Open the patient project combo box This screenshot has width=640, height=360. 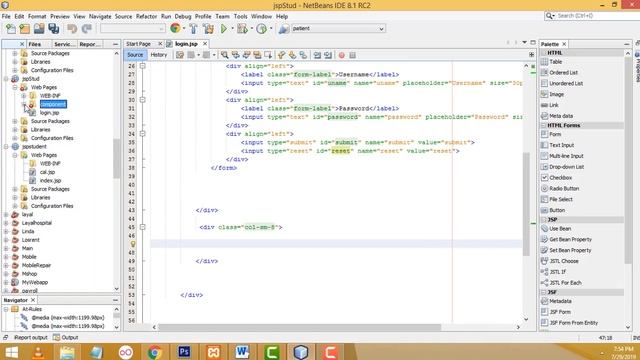tap(338, 29)
